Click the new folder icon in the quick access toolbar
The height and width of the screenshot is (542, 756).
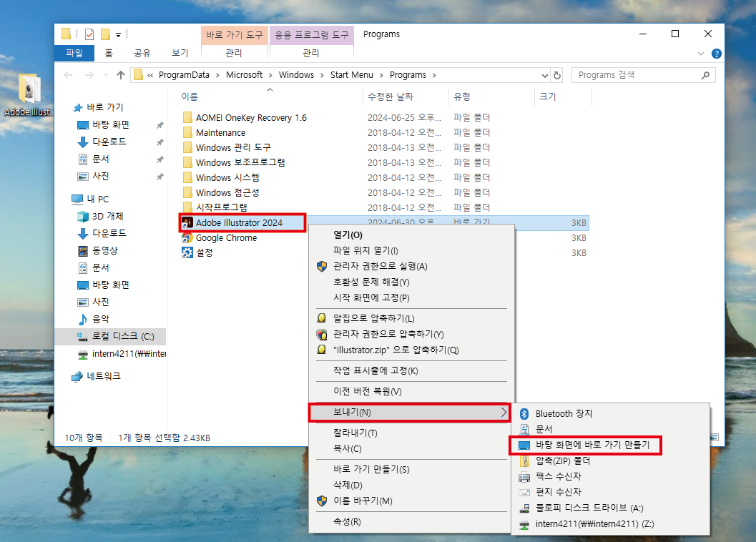tap(105, 34)
